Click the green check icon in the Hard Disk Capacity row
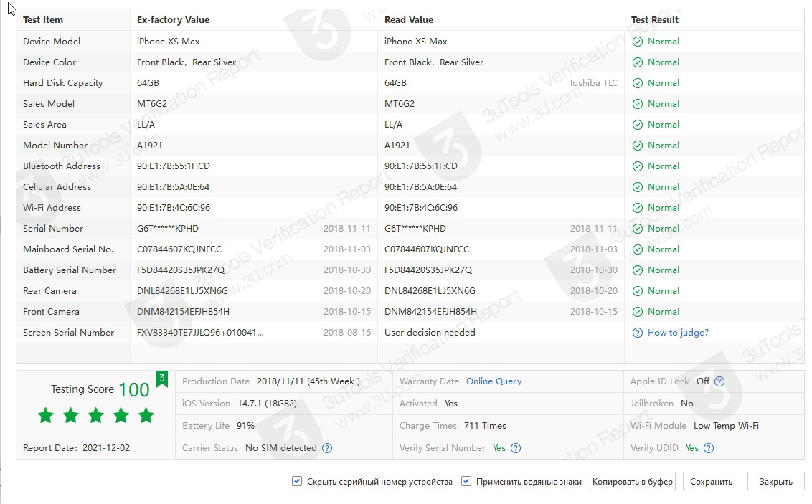 tap(638, 82)
